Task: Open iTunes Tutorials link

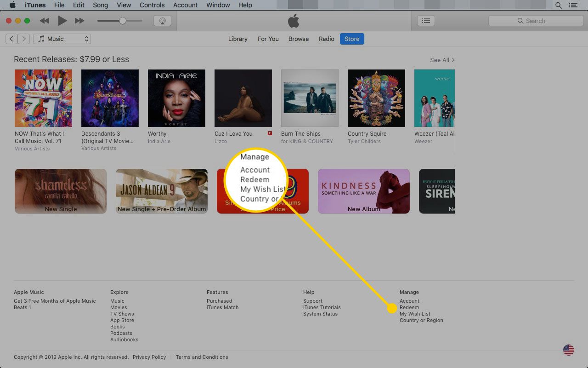Action: click(322, 307)
